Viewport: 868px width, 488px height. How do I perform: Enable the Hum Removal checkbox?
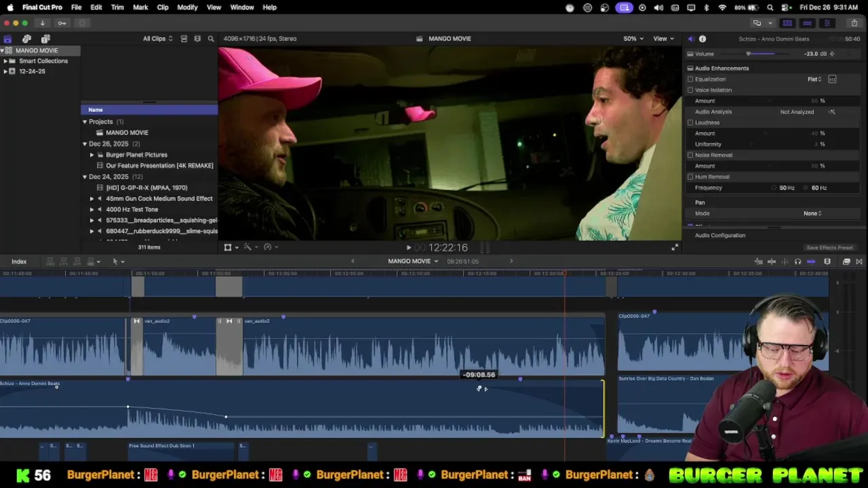point(690,177)
